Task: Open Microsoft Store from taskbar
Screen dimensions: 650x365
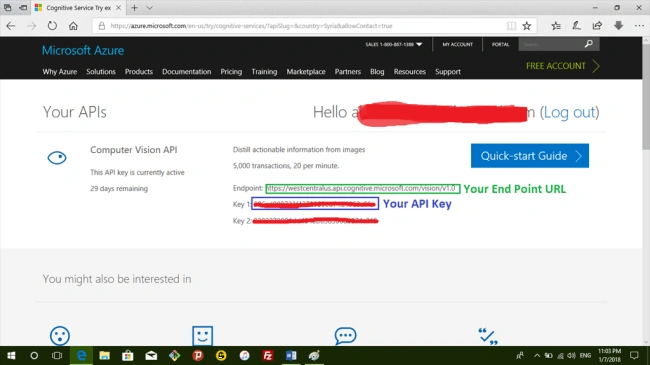Action: coord(128,356)
